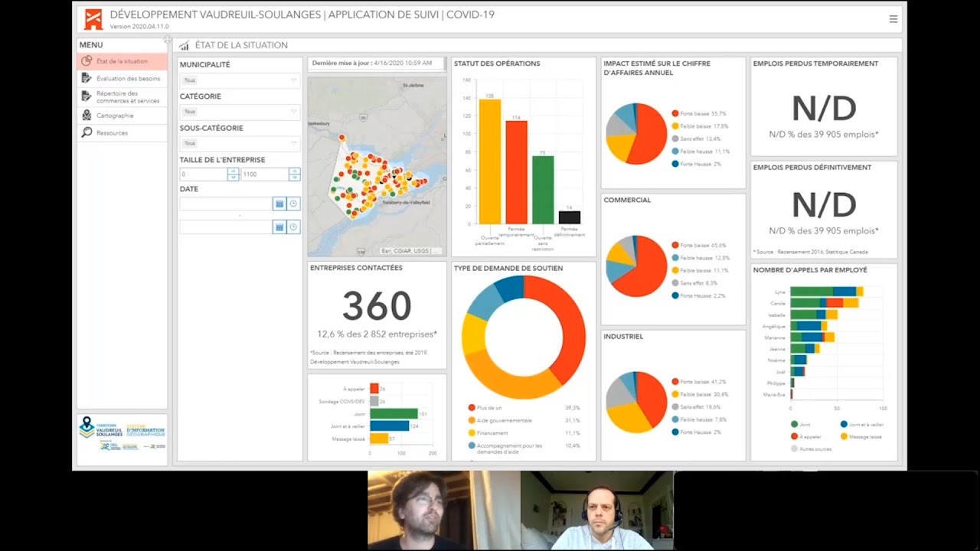Select the green Ouverte sans restriction bar
Screen dimensions: 980x551
tap(543, 190)
